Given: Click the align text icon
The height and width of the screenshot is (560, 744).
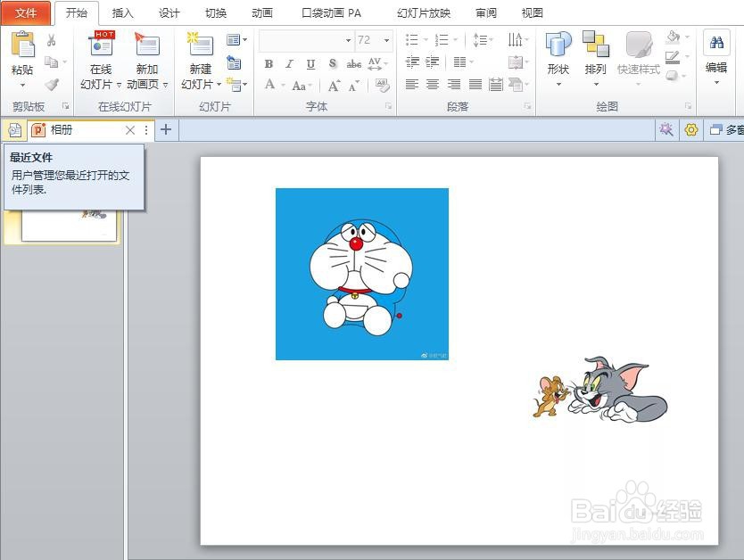Looking at the screenshot, I should [516, 62].
